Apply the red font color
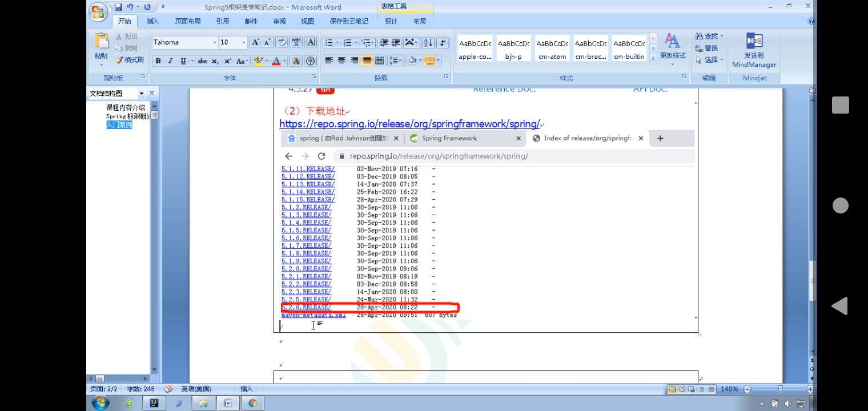 [276, 61]
